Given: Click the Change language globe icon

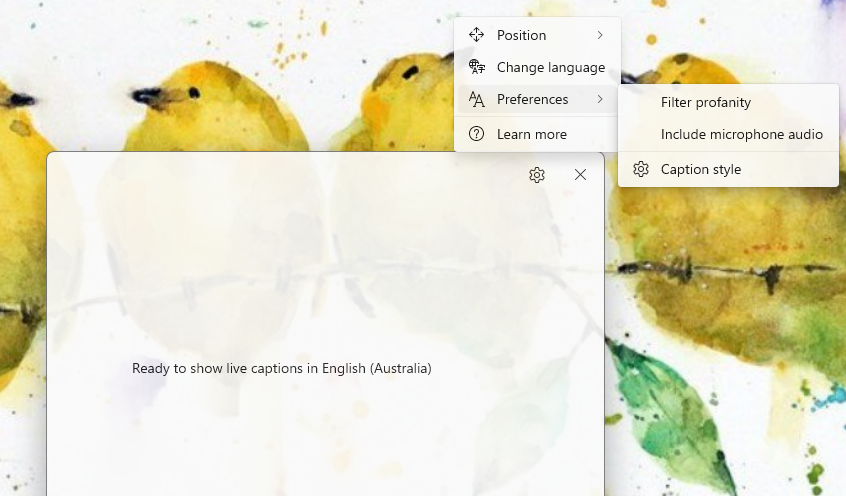Looking at the screenshot, I should 477,67.
